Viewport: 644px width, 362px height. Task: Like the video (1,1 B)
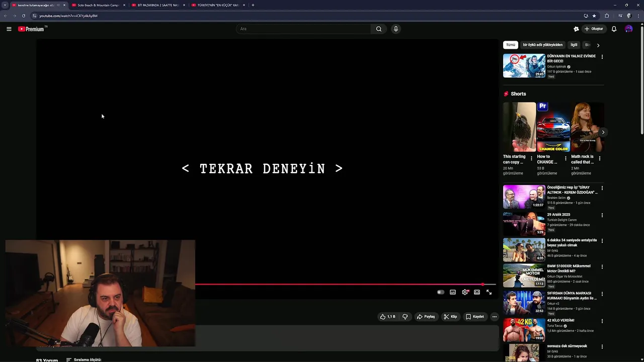[387, 317]
